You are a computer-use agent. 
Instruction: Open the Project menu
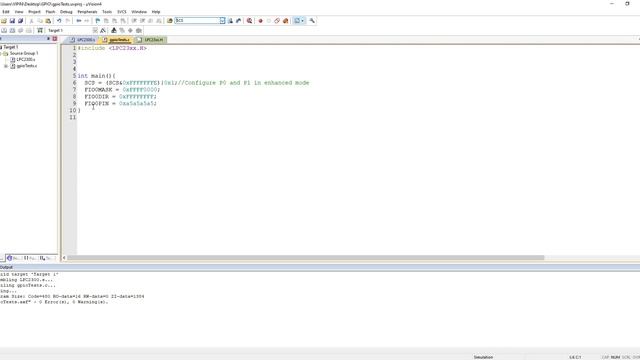[34, 12]
